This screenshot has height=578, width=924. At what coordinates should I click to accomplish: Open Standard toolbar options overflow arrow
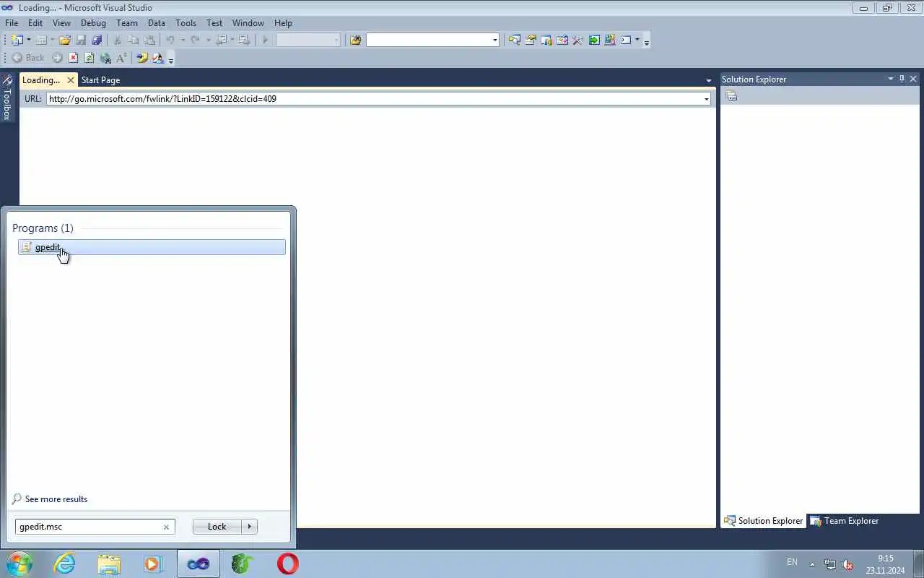tap(646, 41)
